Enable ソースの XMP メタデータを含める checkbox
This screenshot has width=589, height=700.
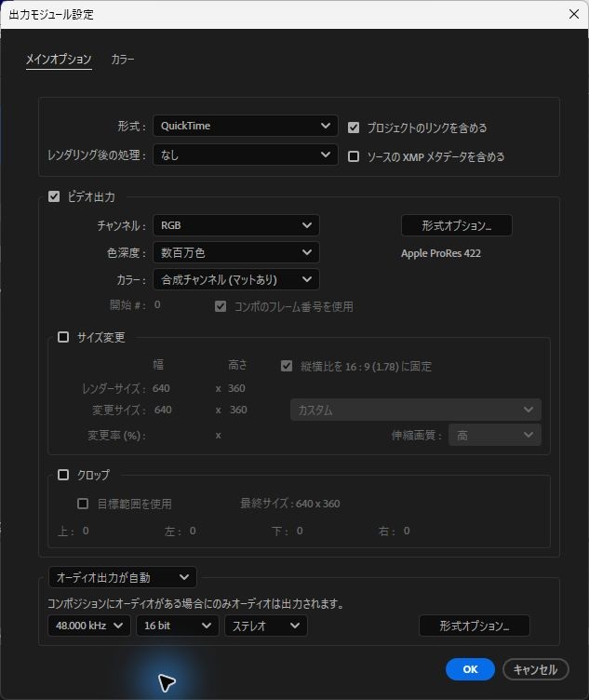[354, 156]
